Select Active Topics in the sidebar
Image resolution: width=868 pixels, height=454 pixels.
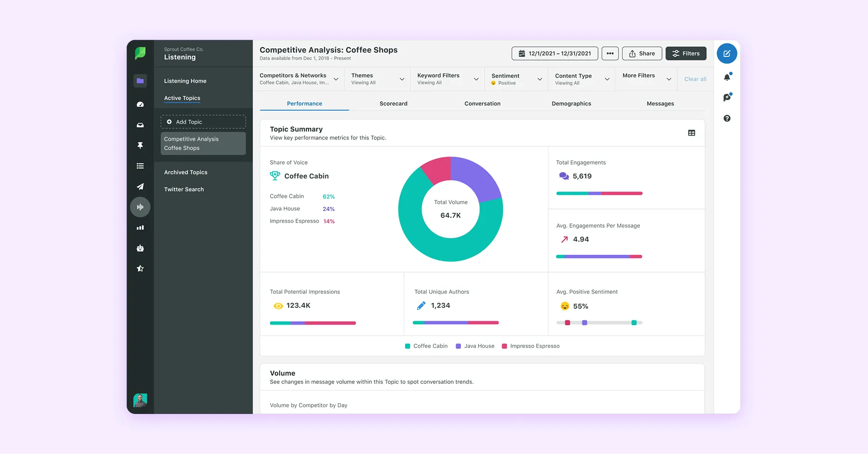182,98
